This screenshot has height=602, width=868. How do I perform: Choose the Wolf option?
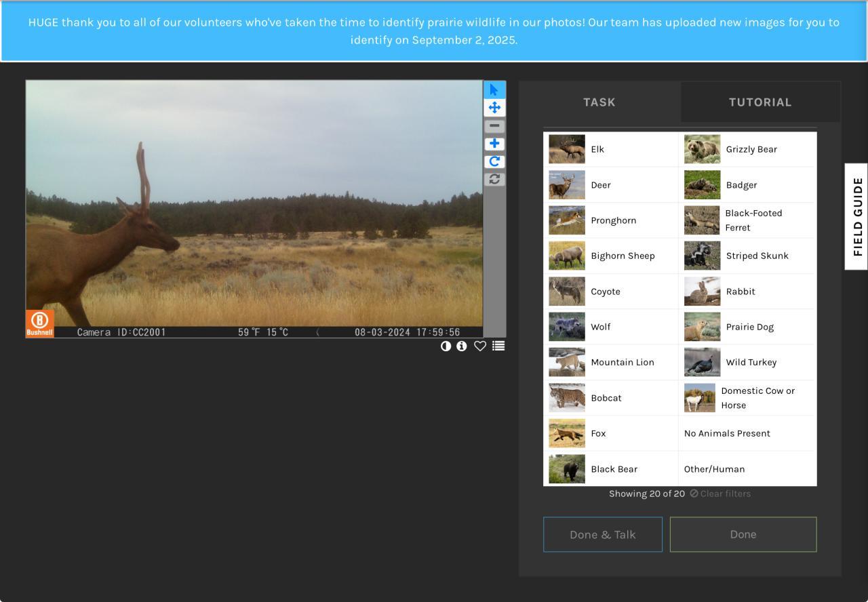point(610,327)
